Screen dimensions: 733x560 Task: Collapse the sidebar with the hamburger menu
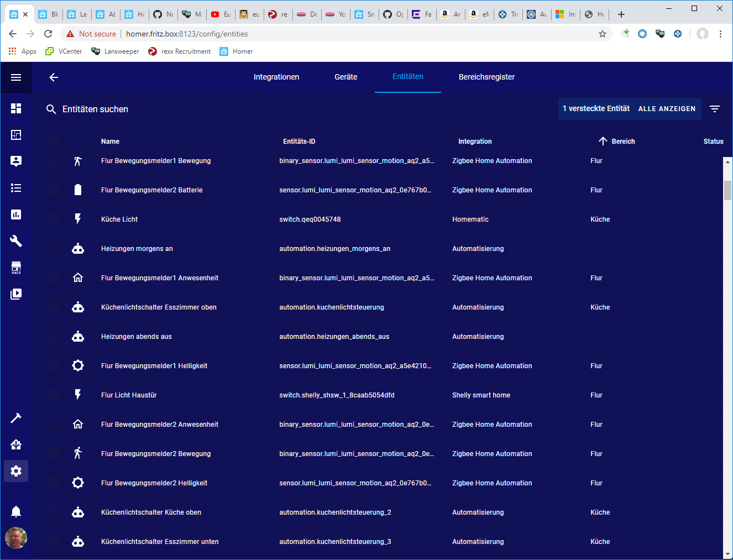16,77
